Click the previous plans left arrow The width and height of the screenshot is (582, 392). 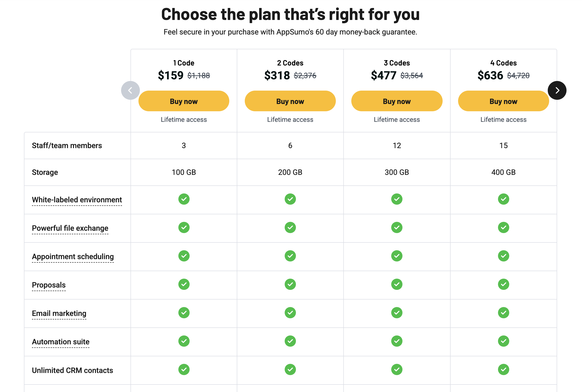pyautogui.click(x=130, y=90)
